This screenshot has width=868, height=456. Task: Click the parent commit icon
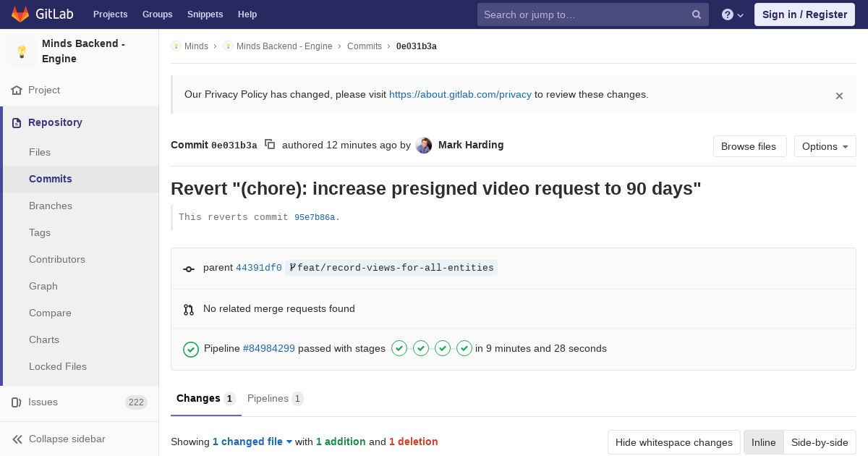point(189,269)
